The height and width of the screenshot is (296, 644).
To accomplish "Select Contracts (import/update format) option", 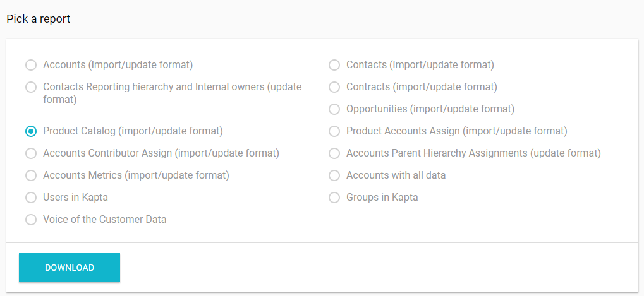I will (334, 87).
